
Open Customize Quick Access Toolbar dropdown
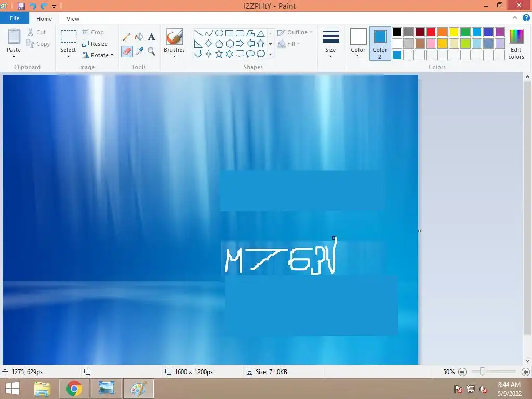[x=54, y=6]
